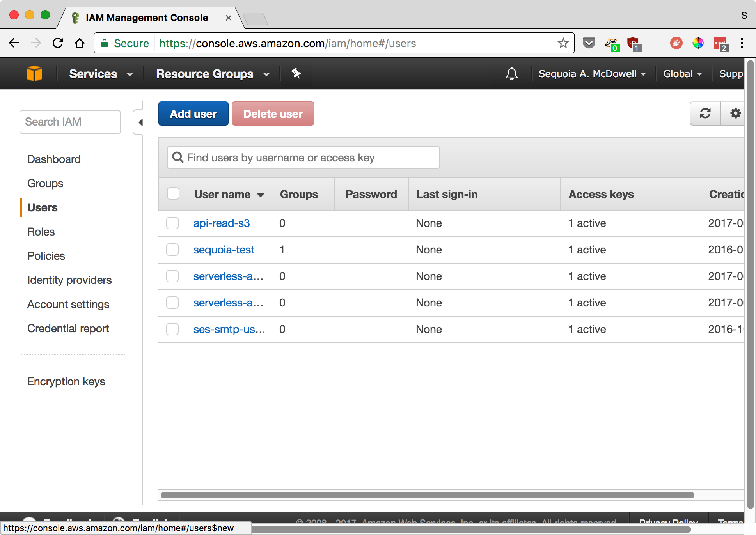Open the table settings gear
This screenshot has width=756, height=535.
click(x=735, y=113)
